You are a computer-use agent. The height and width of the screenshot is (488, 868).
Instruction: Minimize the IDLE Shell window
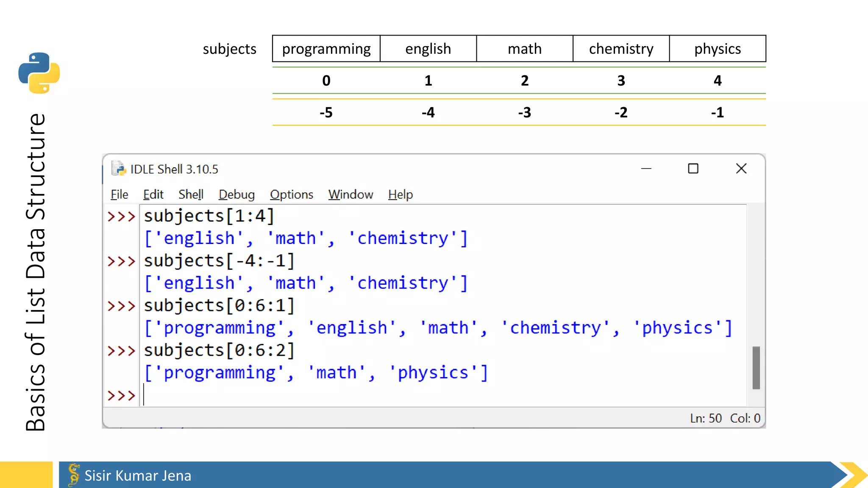(646, 169)
